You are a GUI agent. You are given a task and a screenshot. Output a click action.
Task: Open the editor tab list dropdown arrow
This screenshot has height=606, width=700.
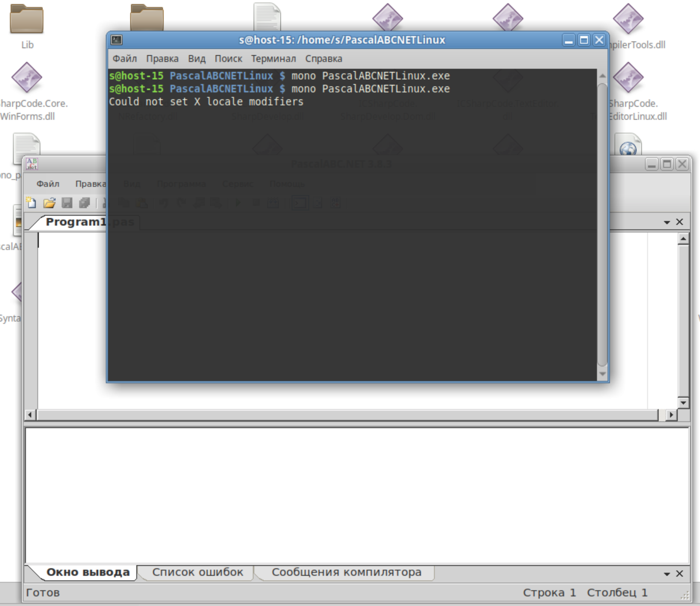[x=667, y=222]
